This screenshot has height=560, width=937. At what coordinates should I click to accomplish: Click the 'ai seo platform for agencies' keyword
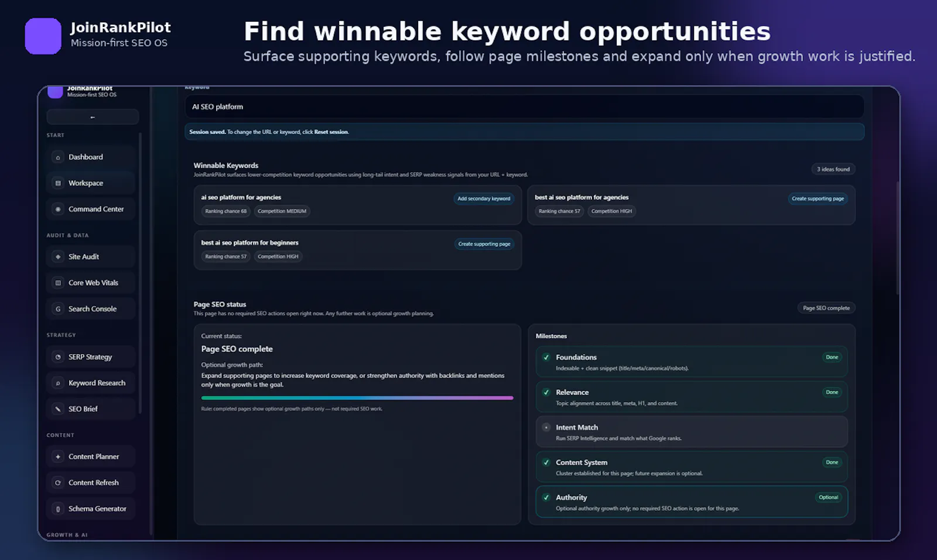pyautogui.click(x=241, y=198)
